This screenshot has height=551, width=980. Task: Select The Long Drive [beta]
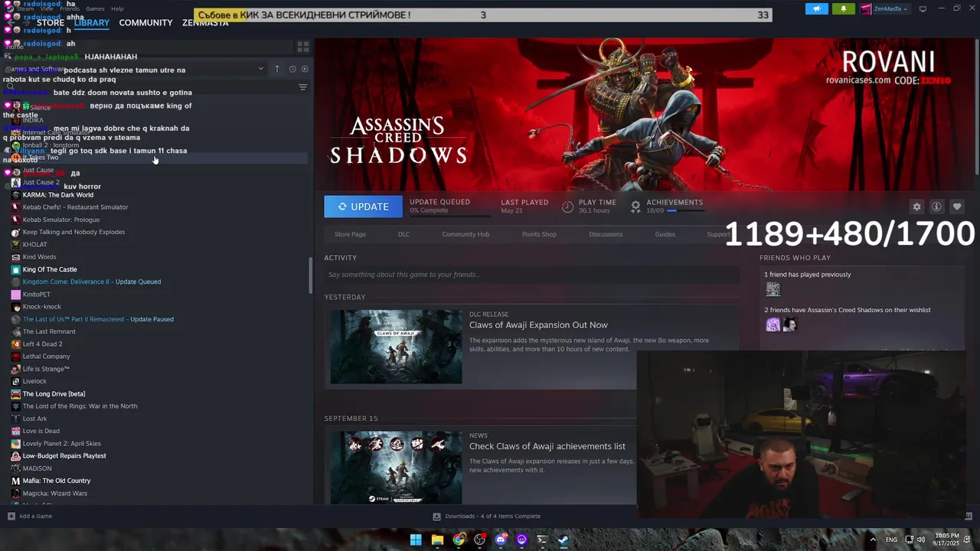(x=54, y=394)
